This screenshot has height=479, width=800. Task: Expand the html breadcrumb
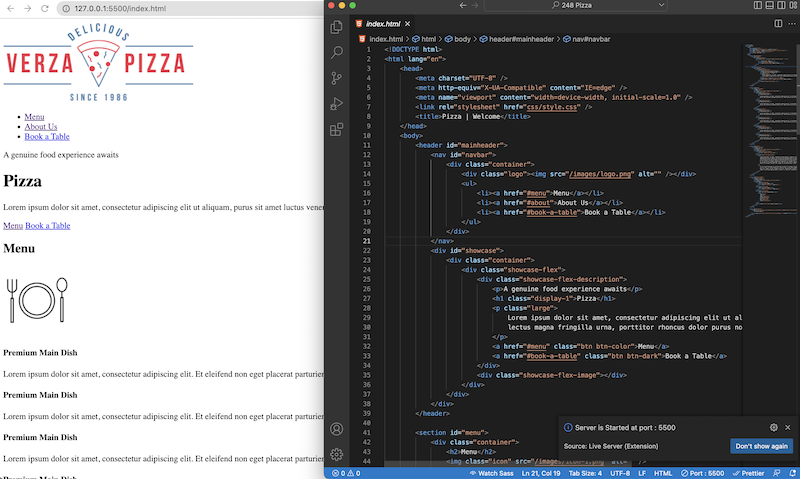[424, 39]
